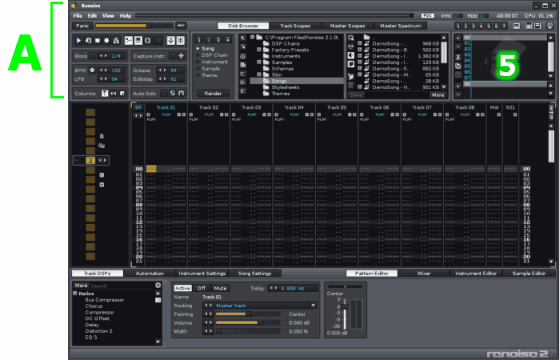The image size is (560, 360).
Task: Click the master volume slider next to Panic
Action: 134,26
